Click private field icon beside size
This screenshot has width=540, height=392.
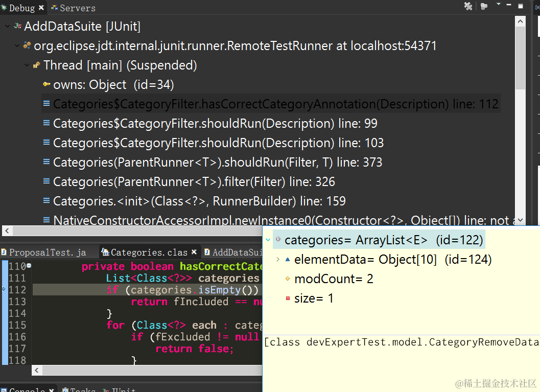pos(288,298)
